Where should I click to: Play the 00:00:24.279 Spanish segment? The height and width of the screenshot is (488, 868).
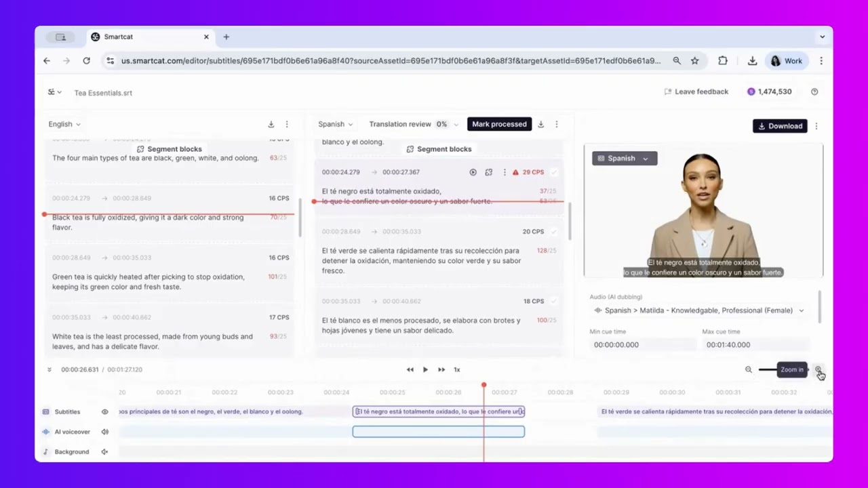click(x=473, y=172)
